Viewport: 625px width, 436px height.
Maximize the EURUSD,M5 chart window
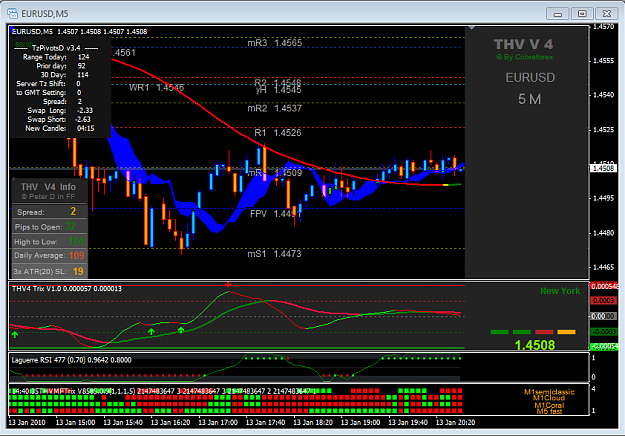582,14
